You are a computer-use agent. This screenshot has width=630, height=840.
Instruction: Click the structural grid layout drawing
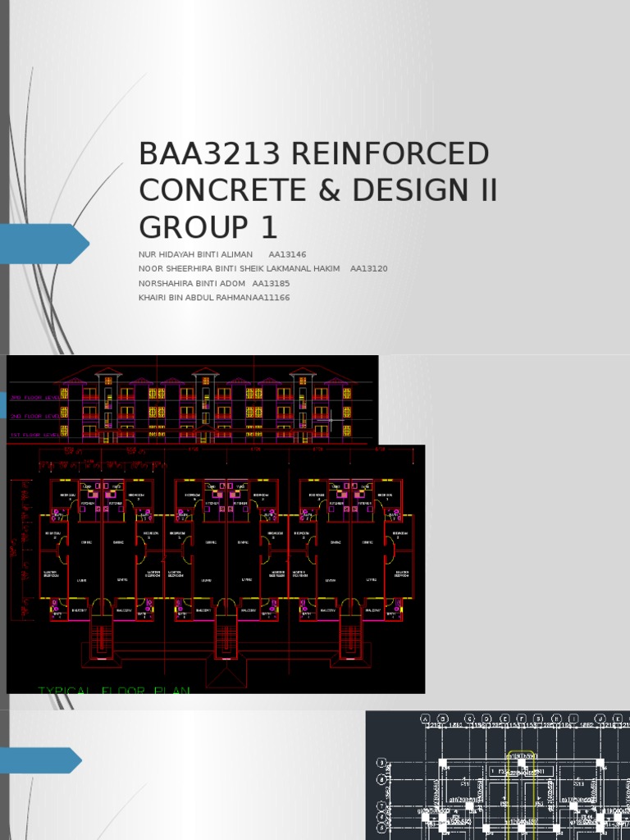(x=498, y=775)
